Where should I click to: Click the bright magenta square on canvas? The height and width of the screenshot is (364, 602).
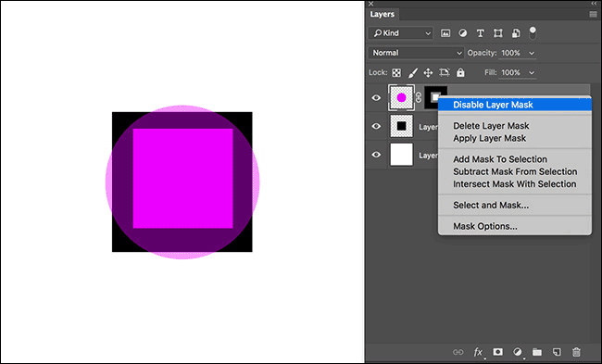[x=182, y=179]
